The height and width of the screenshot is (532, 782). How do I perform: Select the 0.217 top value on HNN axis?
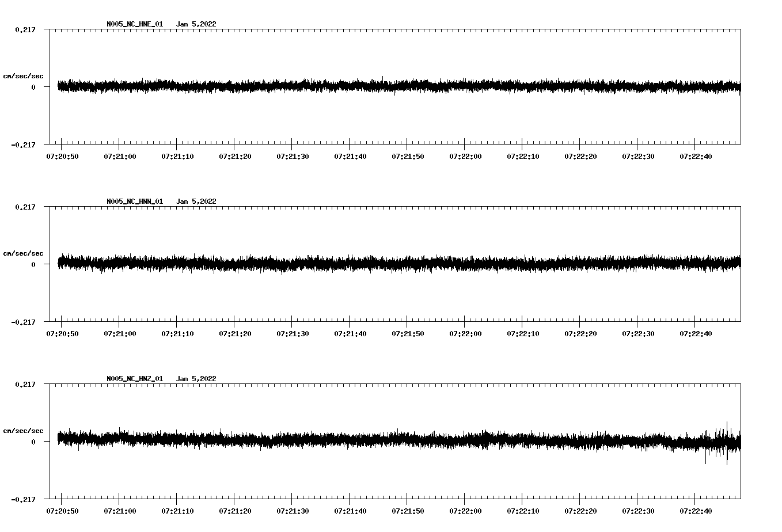click(x=25, y=207)
